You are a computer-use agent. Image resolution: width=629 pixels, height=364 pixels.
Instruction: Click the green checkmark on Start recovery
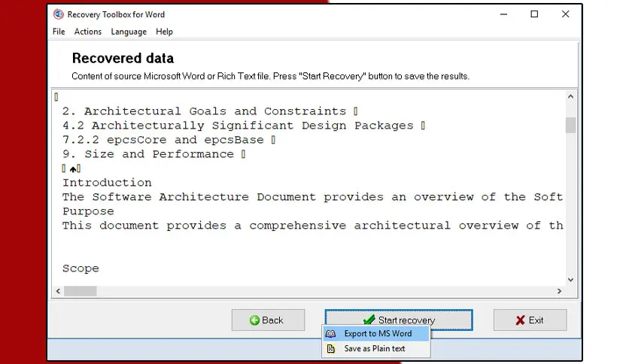369,320
